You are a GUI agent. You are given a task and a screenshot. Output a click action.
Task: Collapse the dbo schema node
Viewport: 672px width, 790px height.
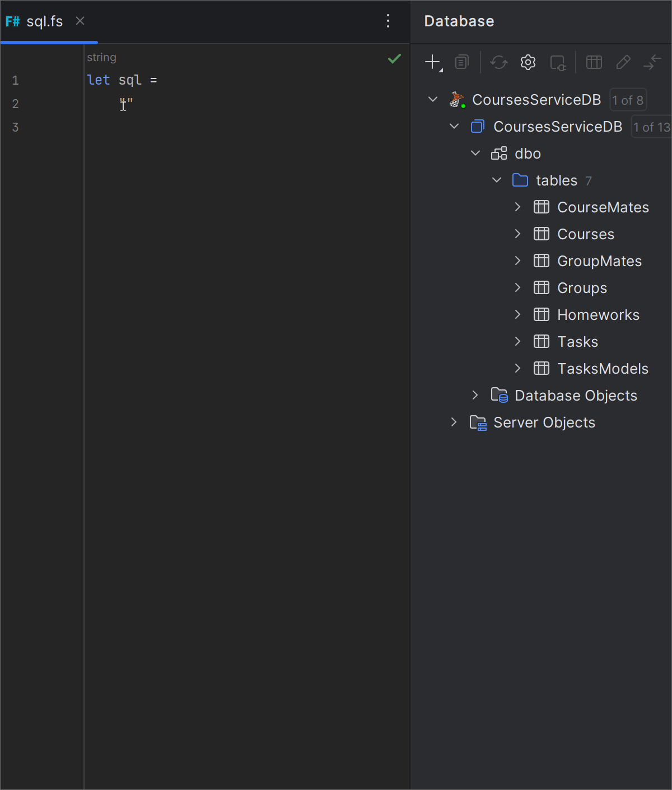pos(475,154)
